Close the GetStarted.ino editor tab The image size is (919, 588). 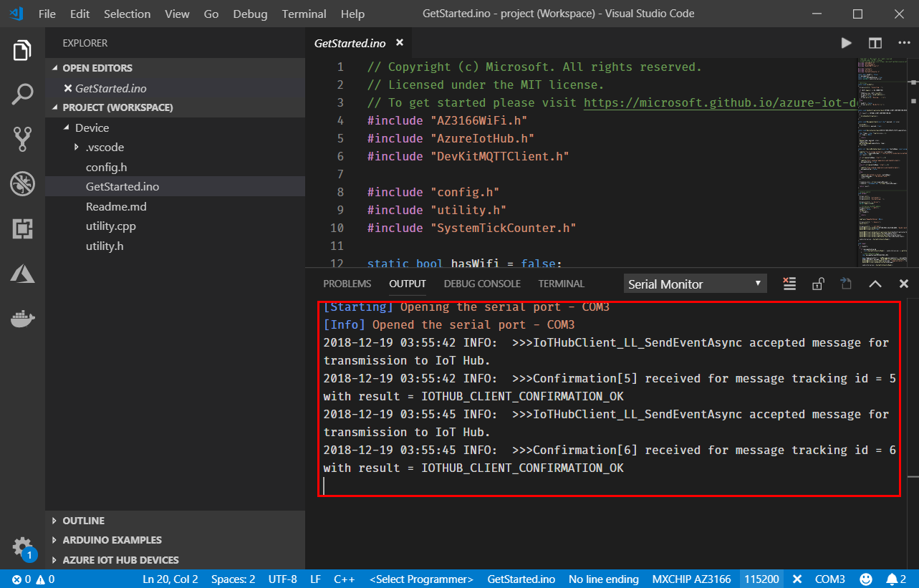point(400,43)
